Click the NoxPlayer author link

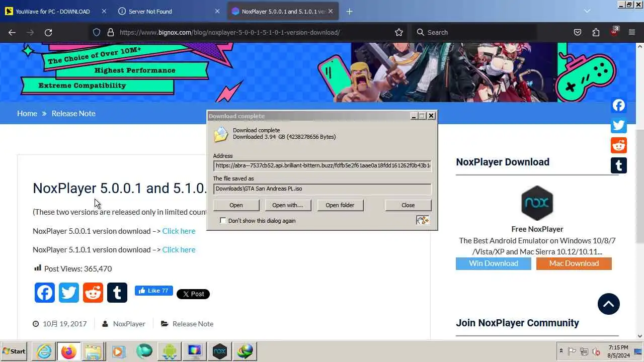129,324
